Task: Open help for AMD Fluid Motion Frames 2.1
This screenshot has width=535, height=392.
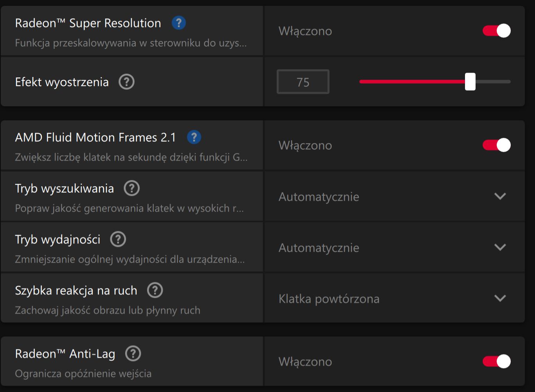Action: [194, 137]
